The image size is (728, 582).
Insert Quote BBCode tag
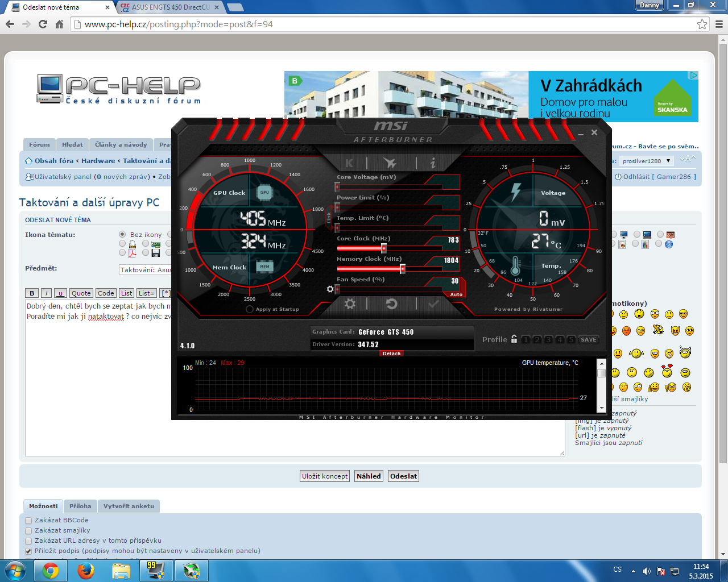[81, 293]
